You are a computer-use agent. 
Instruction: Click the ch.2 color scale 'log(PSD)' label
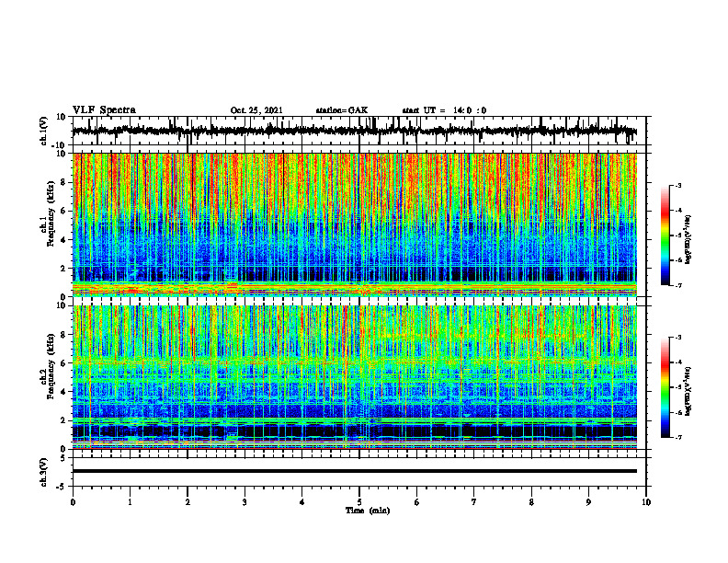click(x=688, y=391)
